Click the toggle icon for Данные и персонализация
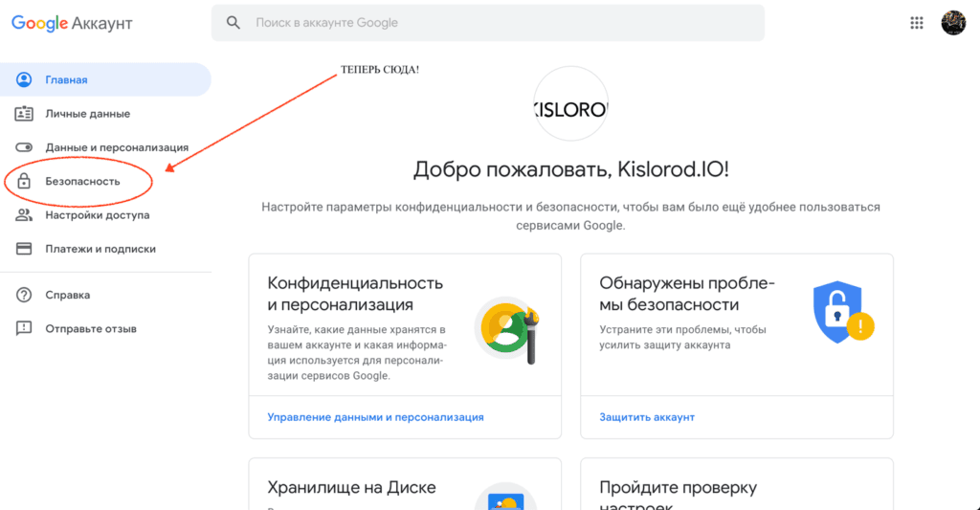Image resolution: width=980 pixels, height=510 pixels. click(25, 147)
